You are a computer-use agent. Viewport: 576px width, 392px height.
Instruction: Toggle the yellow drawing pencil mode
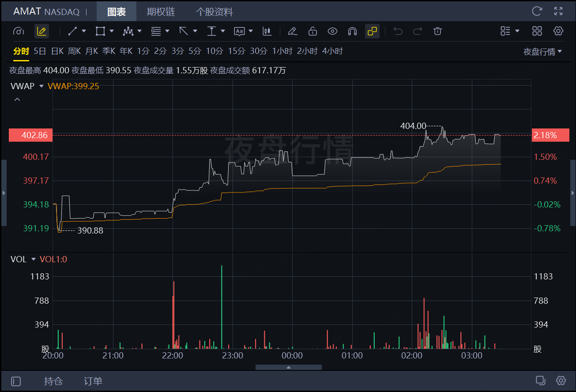click(x=41, y=31)
